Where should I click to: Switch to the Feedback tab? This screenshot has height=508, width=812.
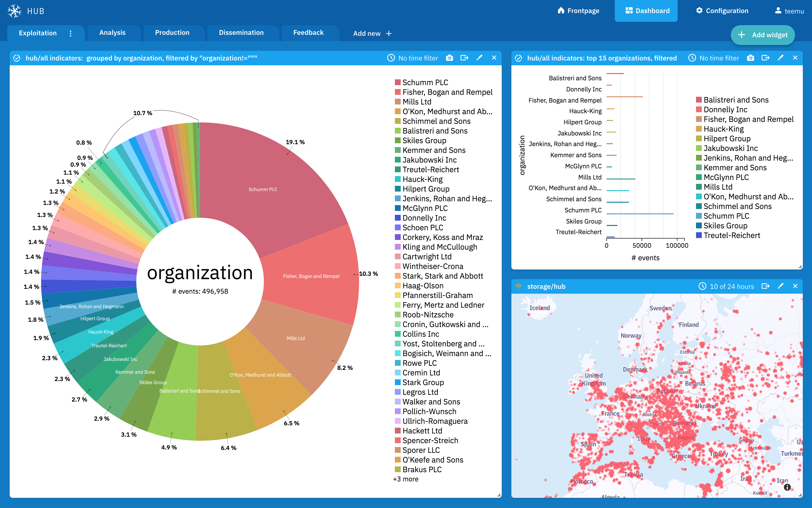tap(308, 33)
